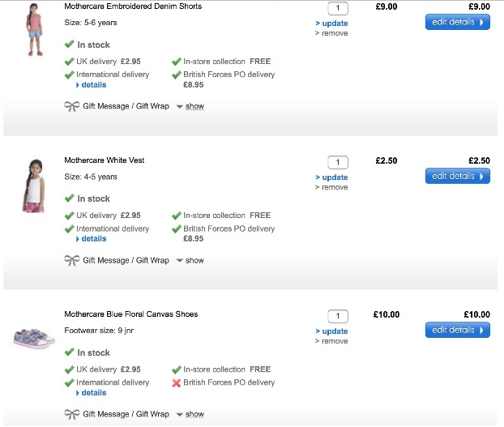Expand delivery details for Canvas Shoes
Screen dimensions: 504x427
94,393
